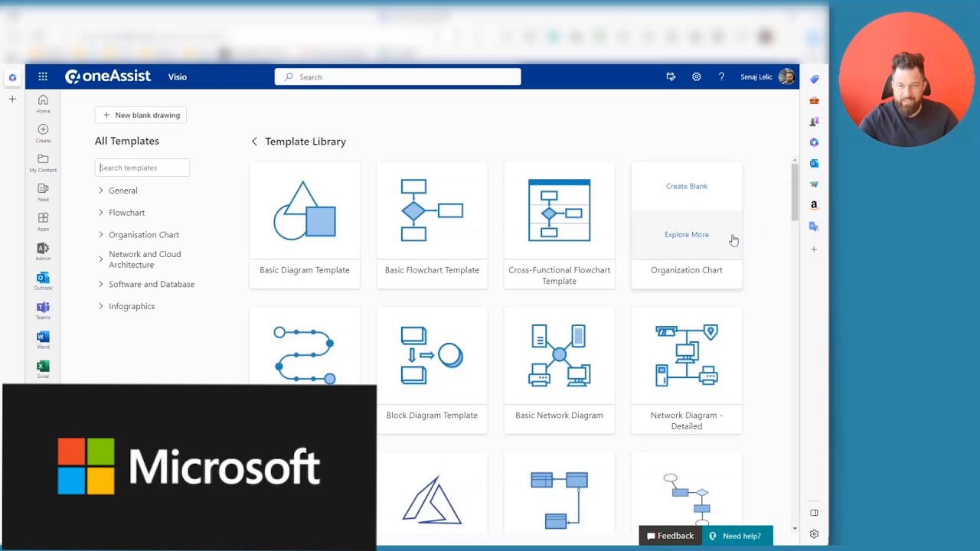980x551 pixels.
Task: Click the Feedback button
Action: click(670, 536)
